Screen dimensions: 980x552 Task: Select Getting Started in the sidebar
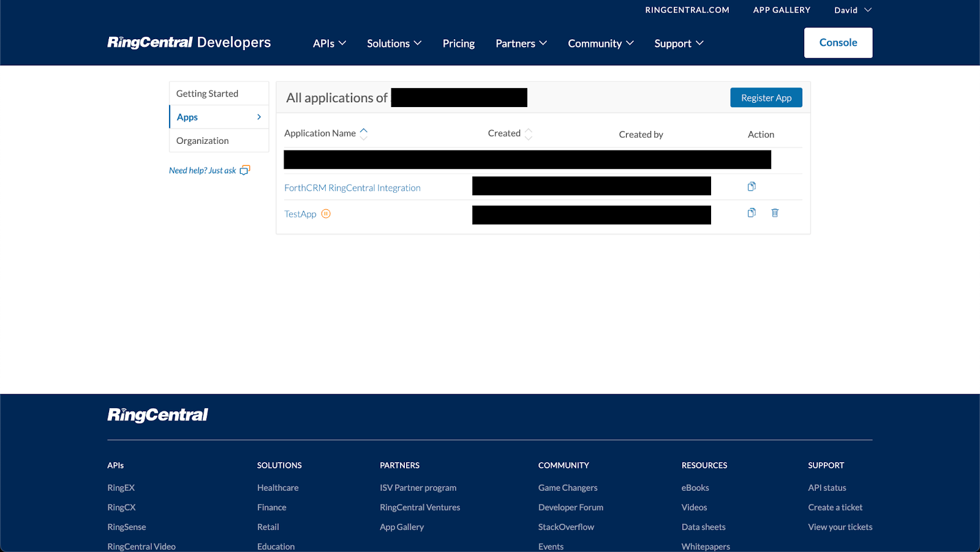(207, 93)
